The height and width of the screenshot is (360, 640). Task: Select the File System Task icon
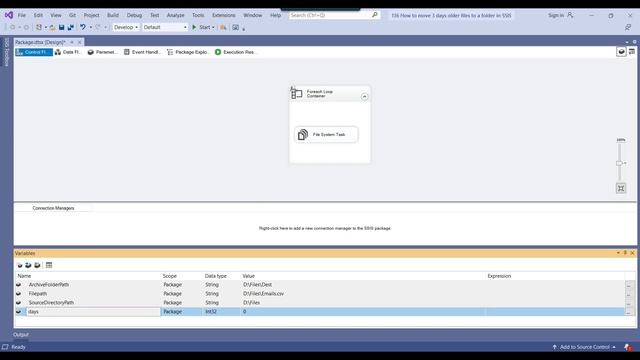pyautogui.click(x=302, y=134)
